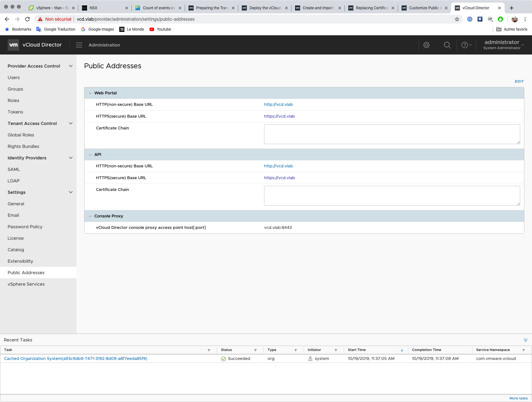Image resolution: width=532 pixels, height=402 pixels.
Task: Click the API Certificate Chain textbox
Action: (x=392, y=196)
